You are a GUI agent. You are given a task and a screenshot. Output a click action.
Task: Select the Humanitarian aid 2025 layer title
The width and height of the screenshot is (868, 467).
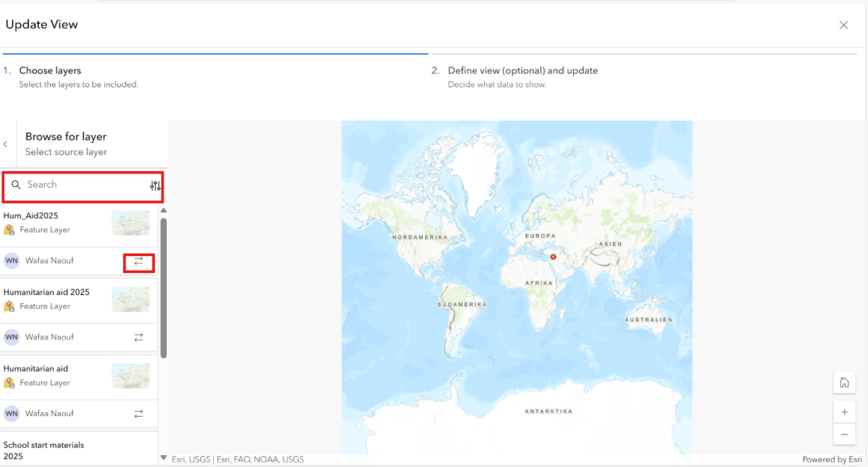pos(46,292)
